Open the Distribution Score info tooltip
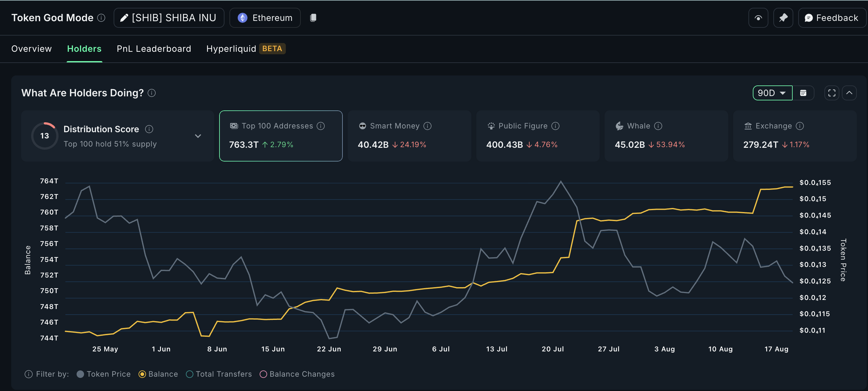 click(149, 129)
